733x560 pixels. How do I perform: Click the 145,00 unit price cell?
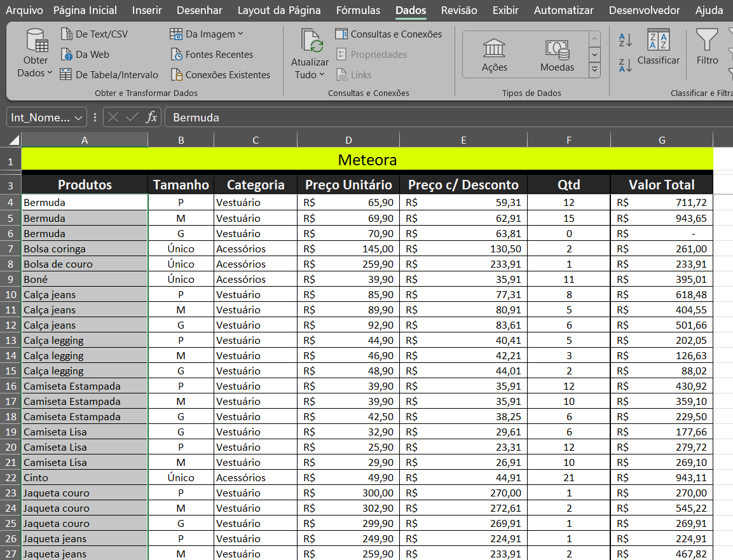pyautogui.click(x=348, y=249)
